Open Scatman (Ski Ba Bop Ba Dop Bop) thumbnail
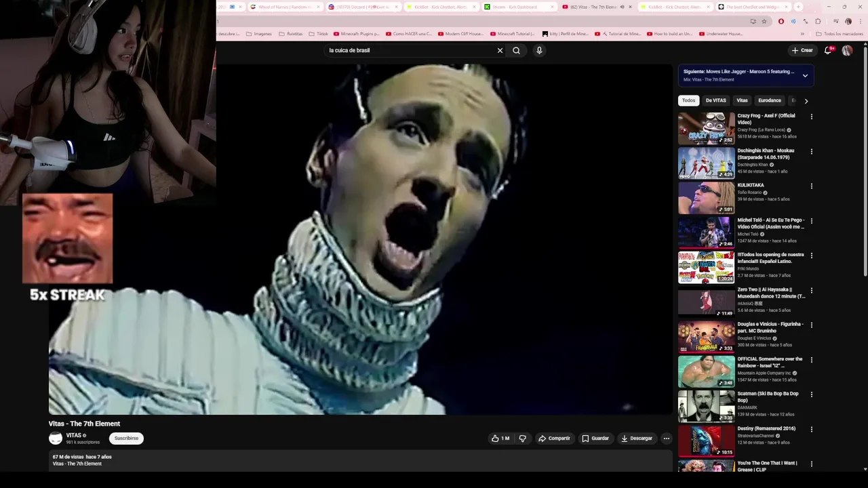The image size is (868, 488). tap(706, 405)
